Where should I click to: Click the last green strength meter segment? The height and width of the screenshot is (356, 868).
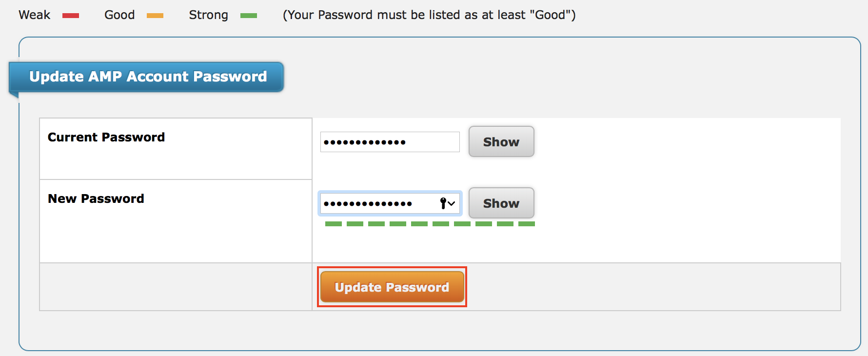click(x=527, y=224)
